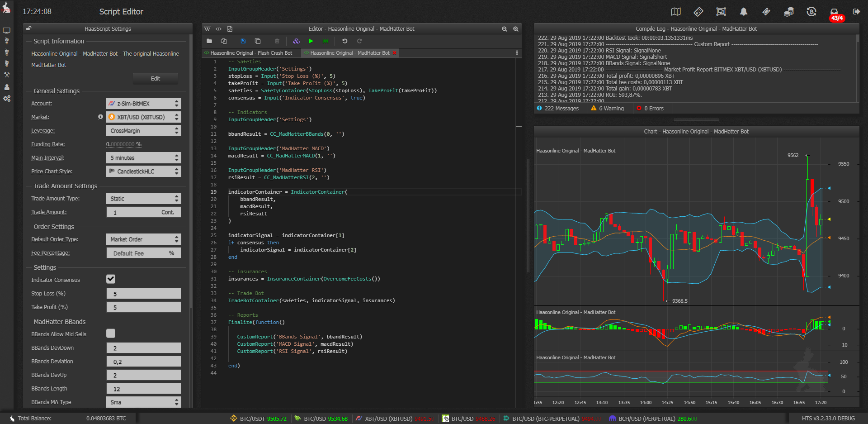Viewport: 868px width, 424px height.
Task: Open the crossed tools icon in sidebar
Action: (7, 75)
